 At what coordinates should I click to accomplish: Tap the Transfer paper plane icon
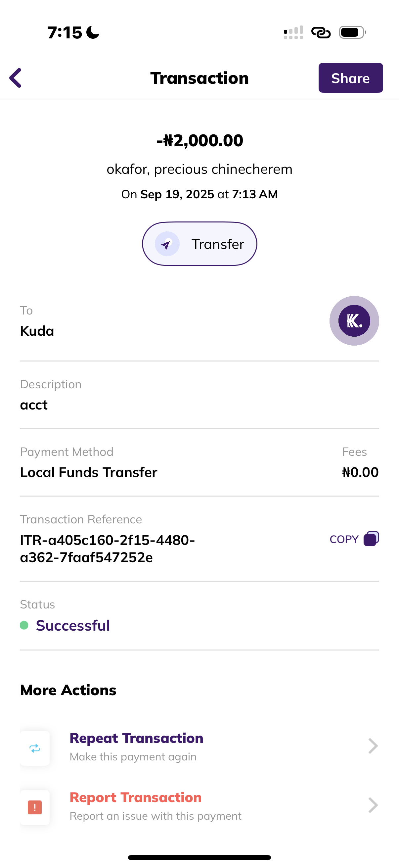[x=167, y=244]
